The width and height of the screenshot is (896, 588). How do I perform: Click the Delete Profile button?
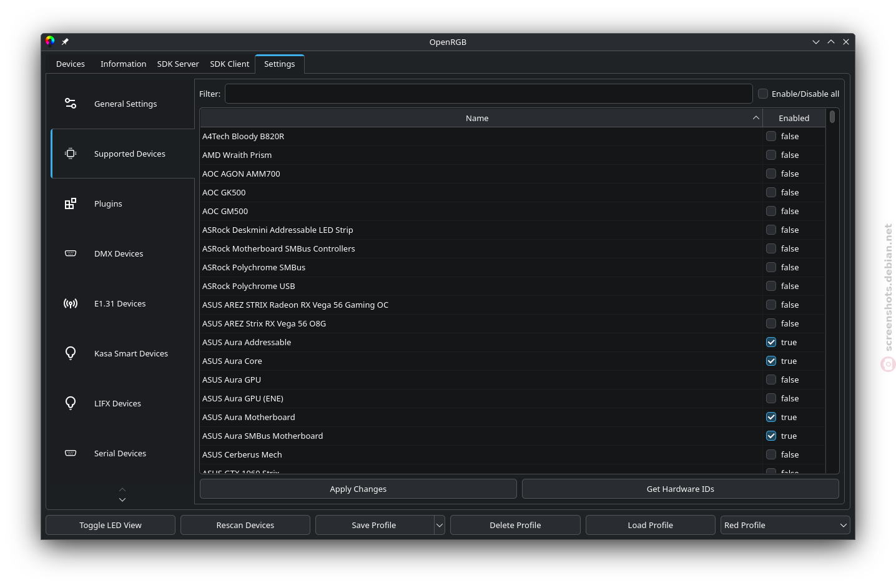515,525
